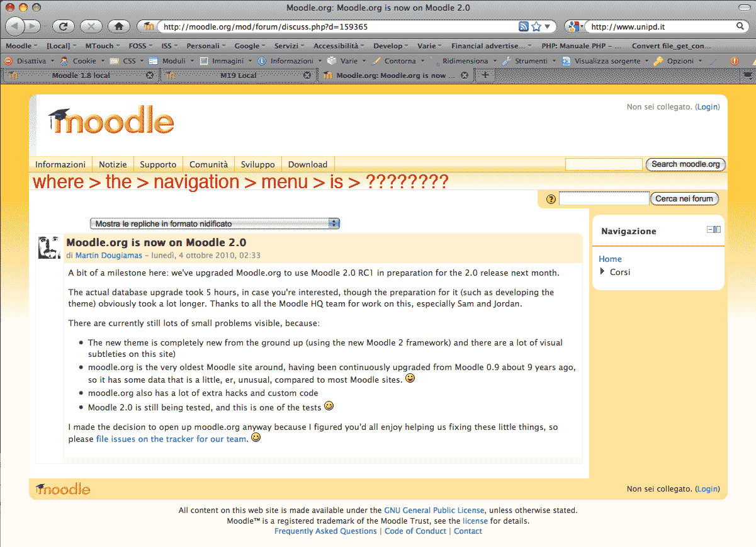Open the Frequently Asked Questions link
The image size is (756, 547).
pyautogui.click(x=325, y=531)
